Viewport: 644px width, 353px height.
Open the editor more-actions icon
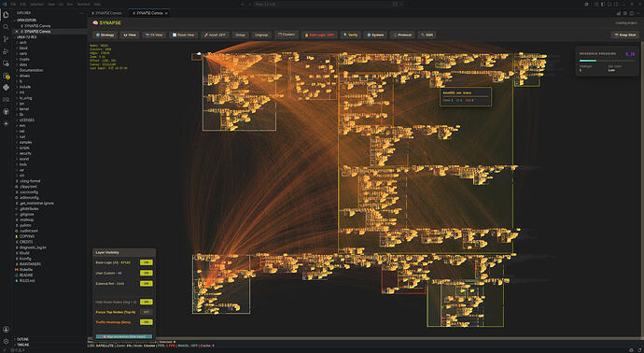tap(638, 13)
